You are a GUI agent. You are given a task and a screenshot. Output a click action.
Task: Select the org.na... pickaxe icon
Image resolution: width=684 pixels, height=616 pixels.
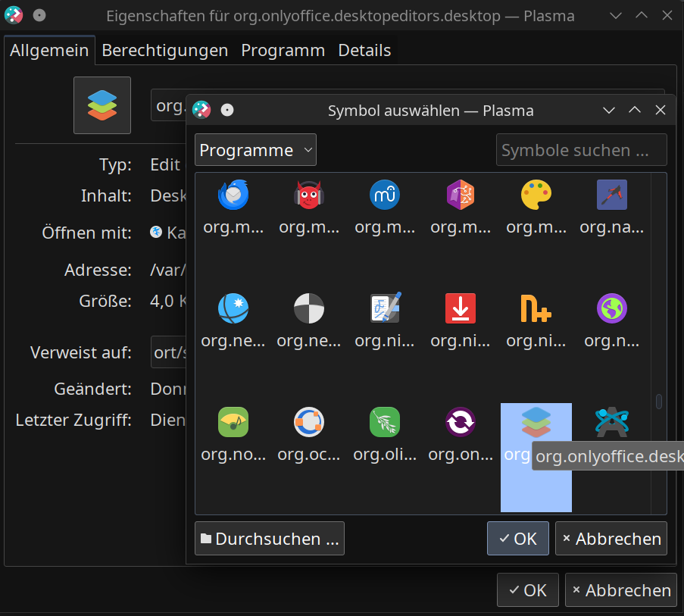tap(611, 195)
